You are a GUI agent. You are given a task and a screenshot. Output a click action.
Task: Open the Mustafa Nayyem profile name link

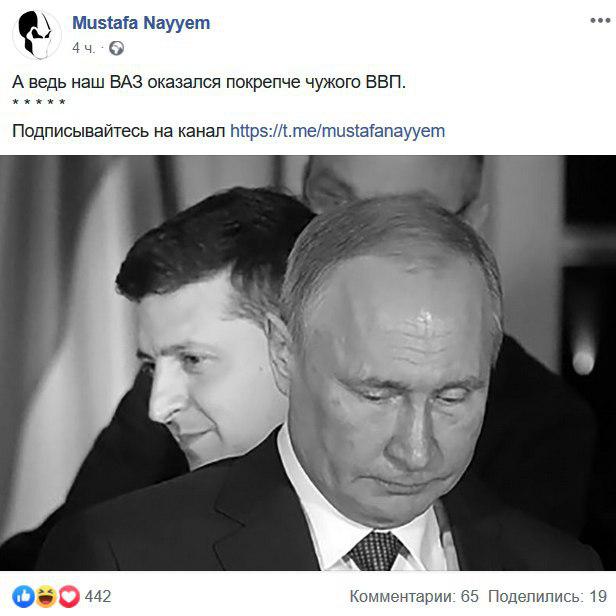[141, 23]
